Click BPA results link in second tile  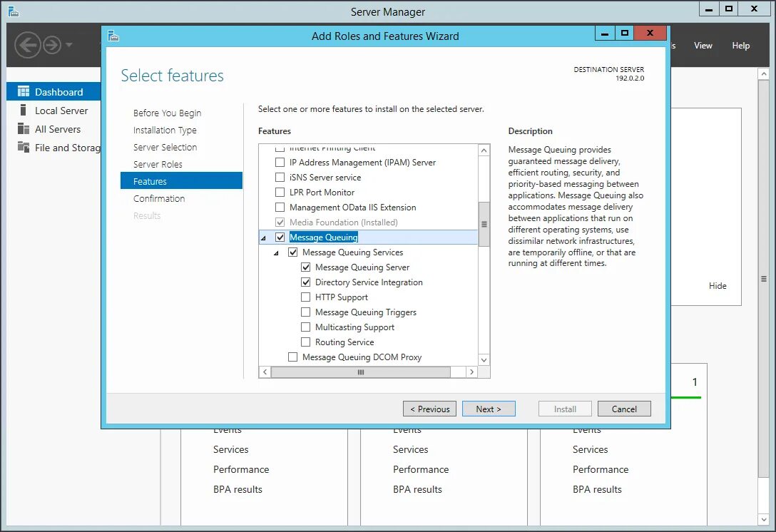tap(417, 489)
